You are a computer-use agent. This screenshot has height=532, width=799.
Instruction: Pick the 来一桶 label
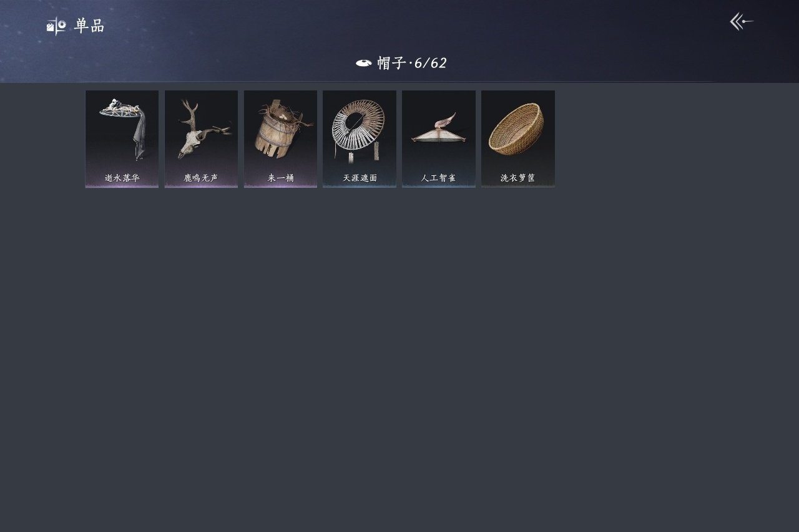[x=281, y=178]
